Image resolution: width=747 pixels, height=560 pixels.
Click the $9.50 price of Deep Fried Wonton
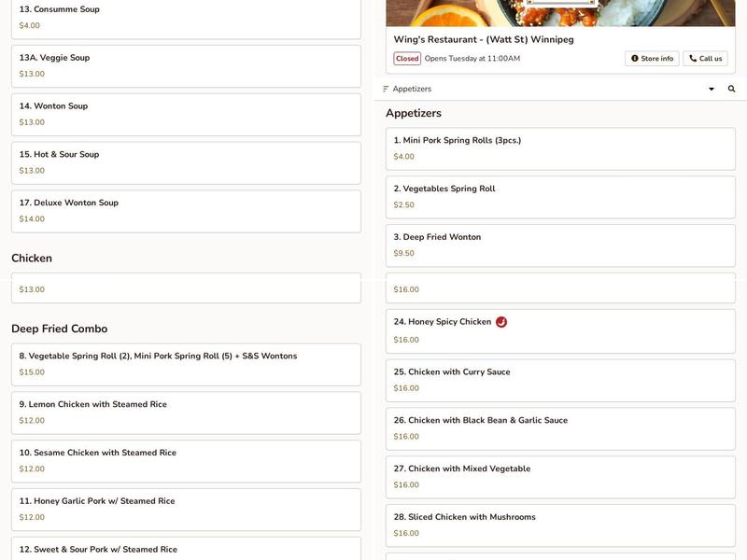404,253
